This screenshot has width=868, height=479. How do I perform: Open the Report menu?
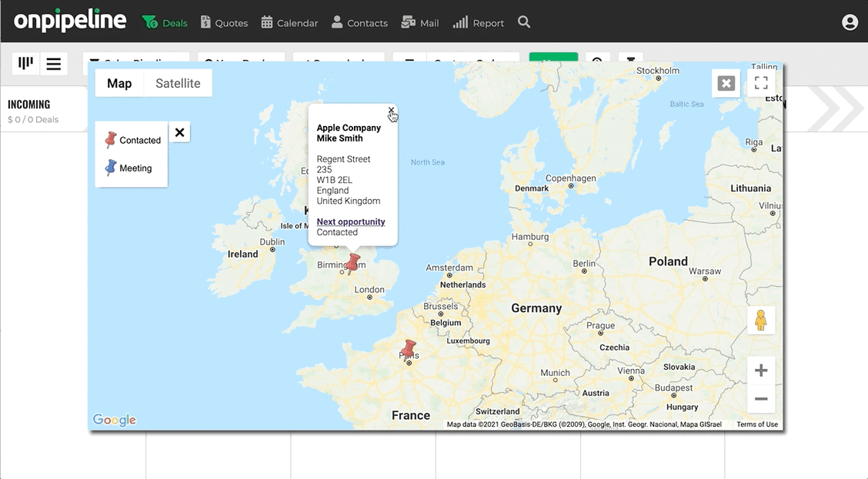pos(479,22)
